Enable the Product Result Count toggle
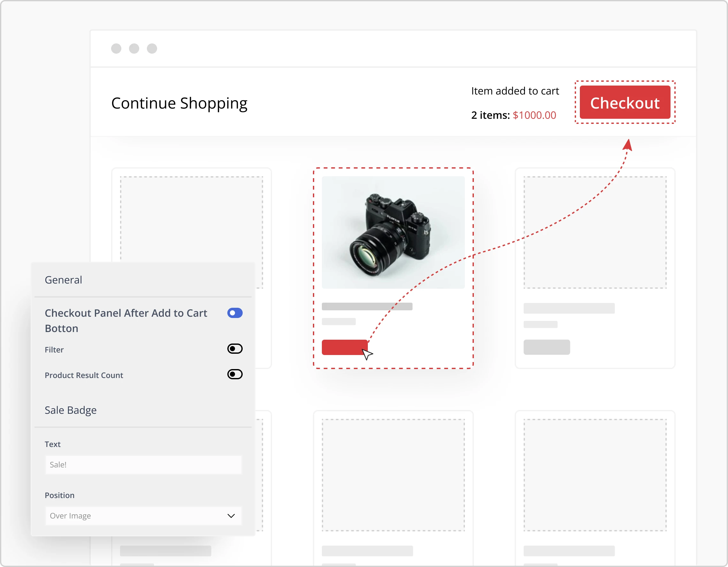728x567 pixels. [x=235, y=374]
